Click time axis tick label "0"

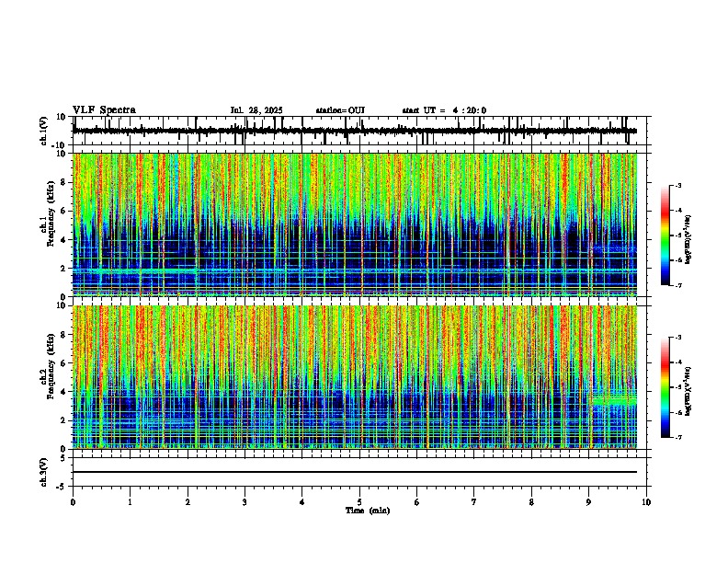[x=73, y=502]
